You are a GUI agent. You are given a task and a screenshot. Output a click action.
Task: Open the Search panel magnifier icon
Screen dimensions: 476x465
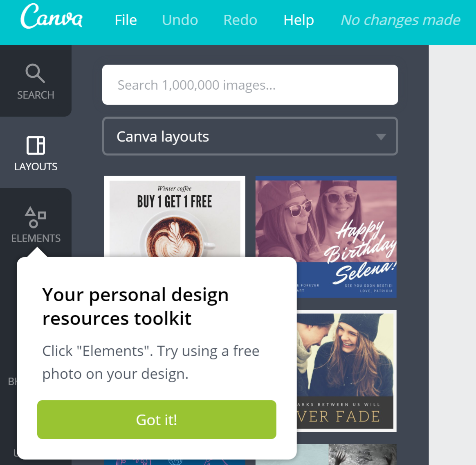click(x=35, y=73)
